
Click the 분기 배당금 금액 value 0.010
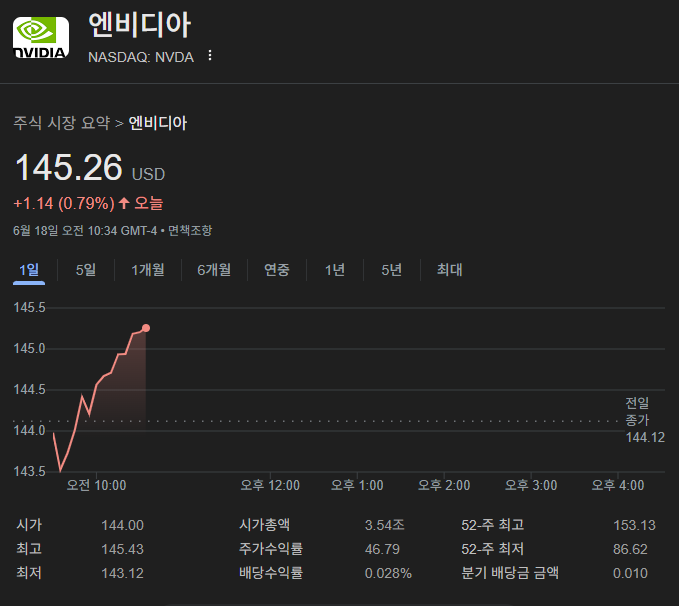630,573
